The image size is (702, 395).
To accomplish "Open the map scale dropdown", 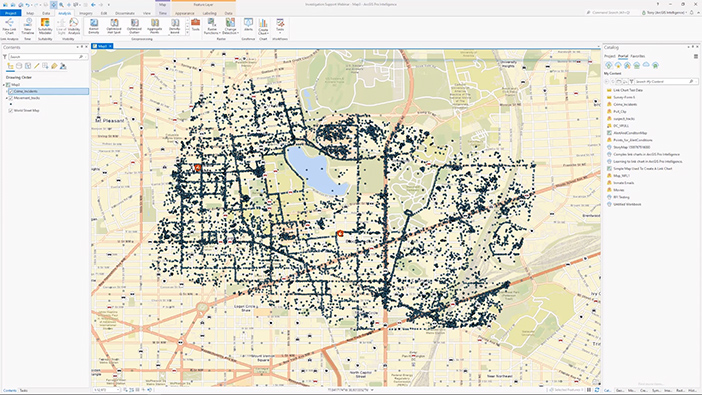I will tap(118, 390).
